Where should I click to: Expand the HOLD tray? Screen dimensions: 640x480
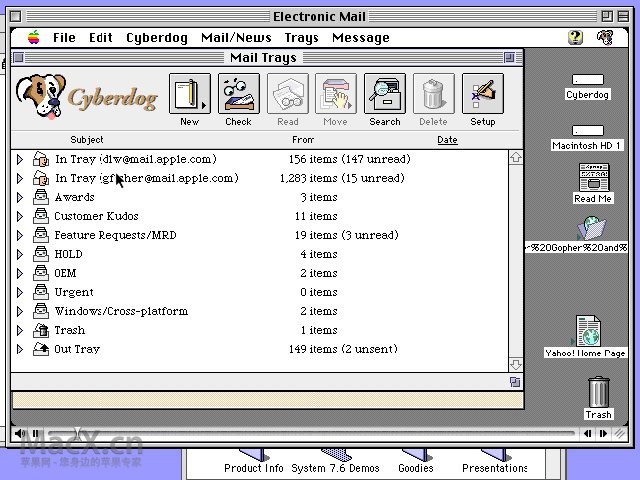(19, 254)
